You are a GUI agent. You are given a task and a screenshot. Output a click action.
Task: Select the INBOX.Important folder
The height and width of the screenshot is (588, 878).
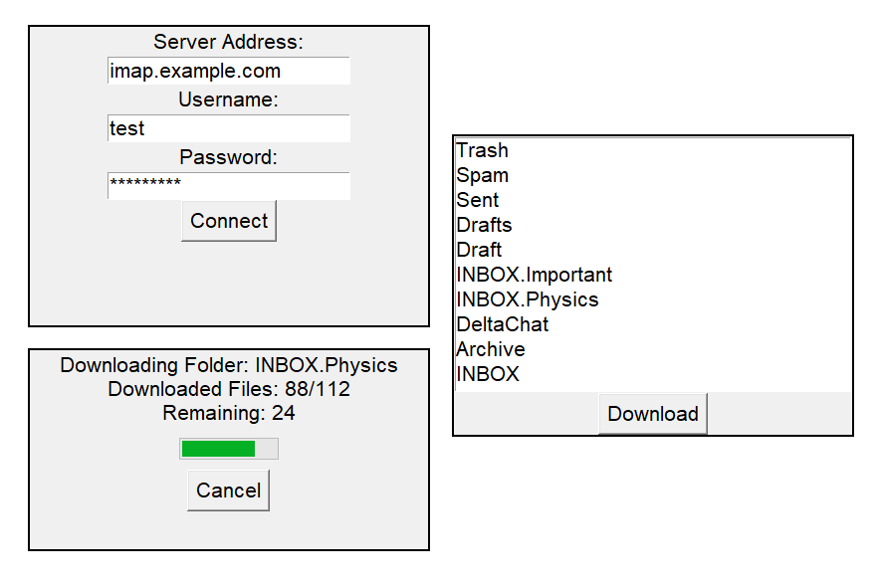534,275
